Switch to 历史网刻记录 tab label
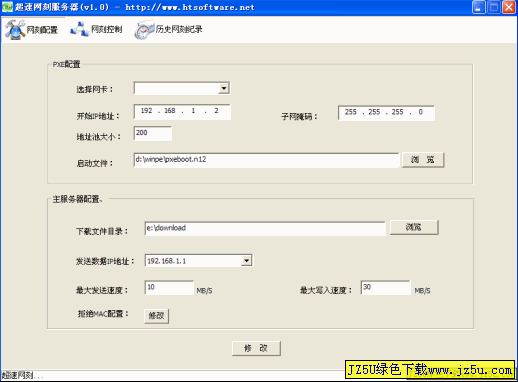518x382 pixels. [x=179, y=29]
